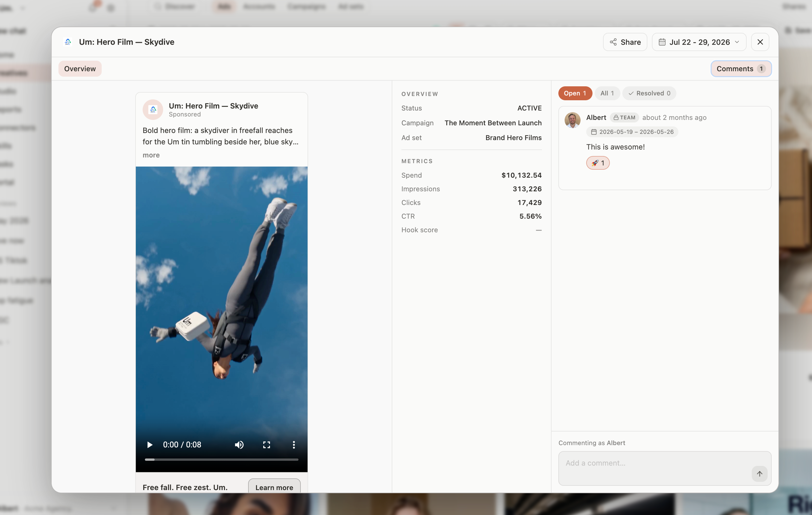This screenshot has width=812, height=515.
Task: Click the comment date range 2026-05-19 – 2026-05-26 chip
Action: pos(632,132)
